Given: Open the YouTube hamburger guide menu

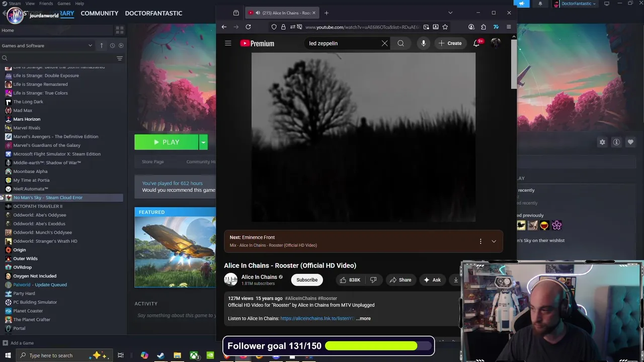Looking at the screenshot, I should click(x=228, y=43).
